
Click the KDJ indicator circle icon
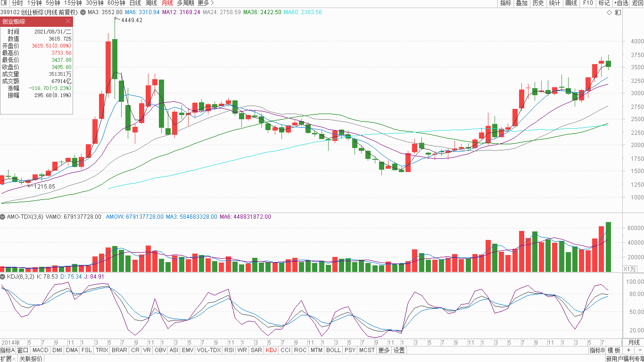pos(3,277)
